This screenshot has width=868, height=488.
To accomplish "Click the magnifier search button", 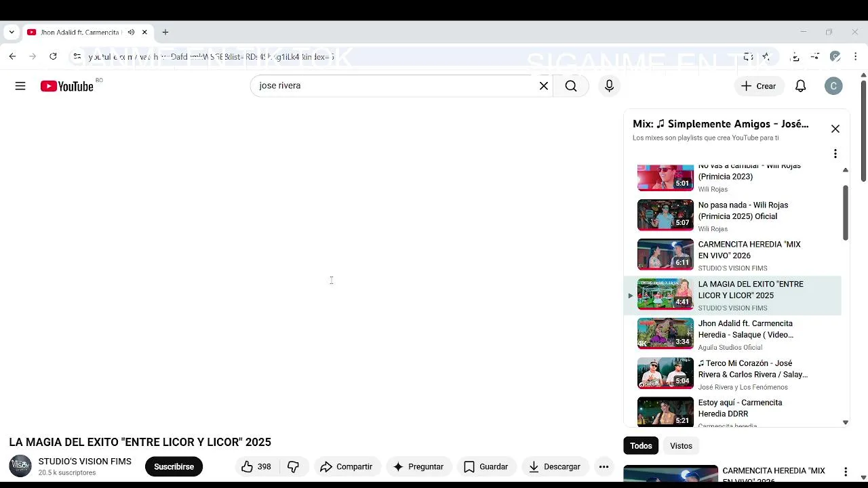I will pyautogui.click(x=571, y=86).
